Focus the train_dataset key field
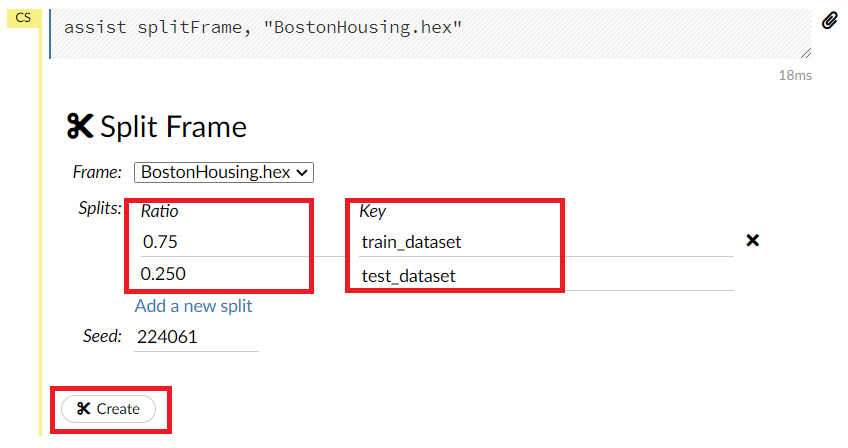Viewport: 848px width, 448px height. point(545,242)
